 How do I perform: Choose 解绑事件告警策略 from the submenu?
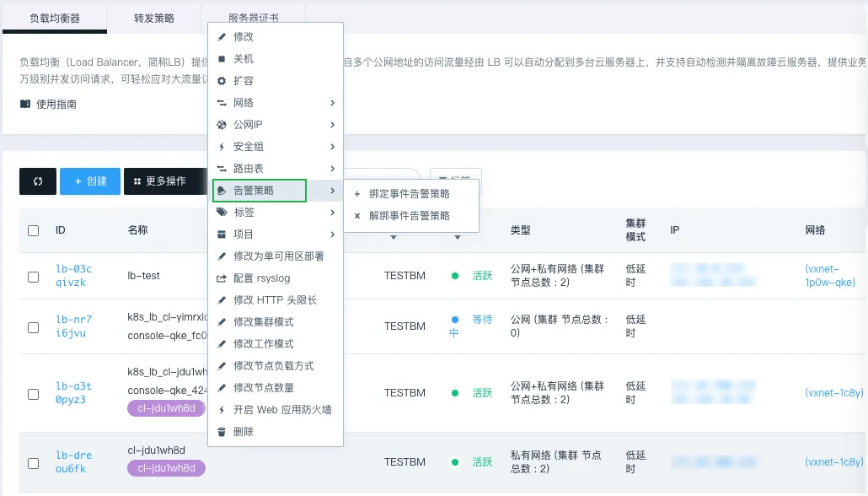(x=409, y=216)
